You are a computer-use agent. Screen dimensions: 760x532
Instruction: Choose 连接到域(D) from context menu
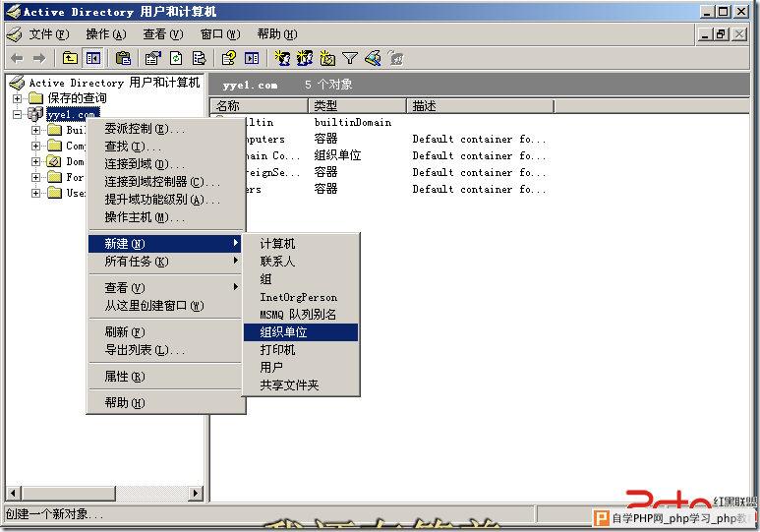tap(165, 164)
